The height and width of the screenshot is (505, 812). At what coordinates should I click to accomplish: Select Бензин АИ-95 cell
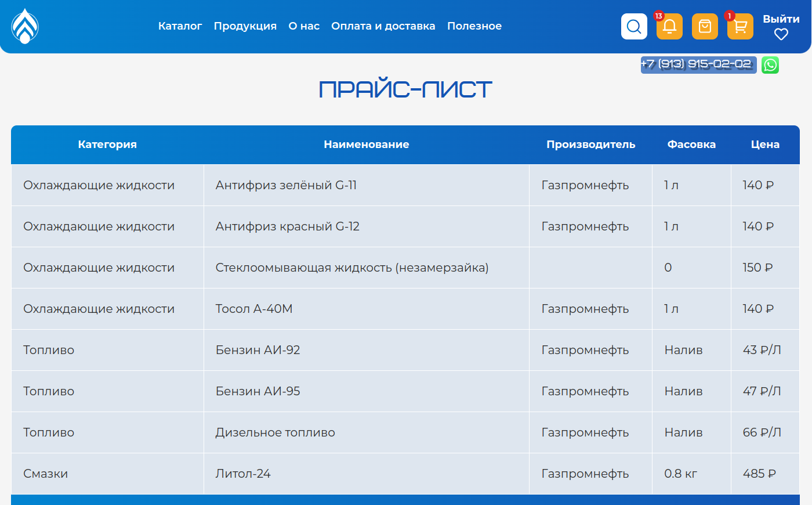pyautogui.click(x=367, y=391)
